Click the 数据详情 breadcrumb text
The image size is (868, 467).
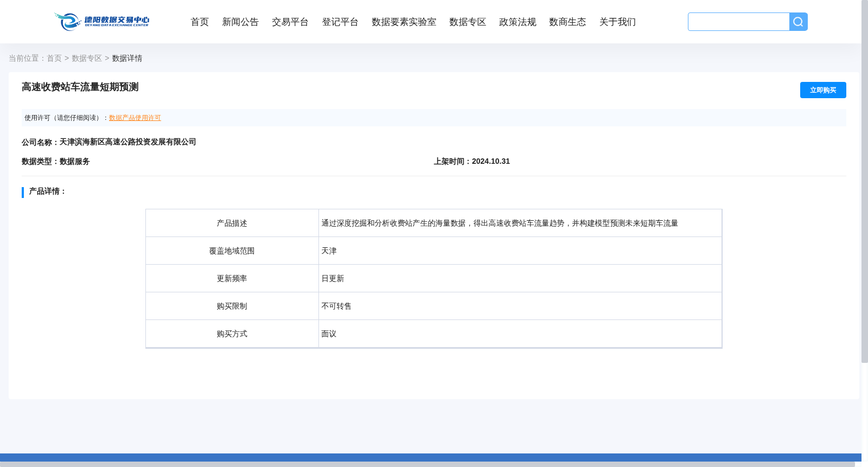tap(127, 58)
